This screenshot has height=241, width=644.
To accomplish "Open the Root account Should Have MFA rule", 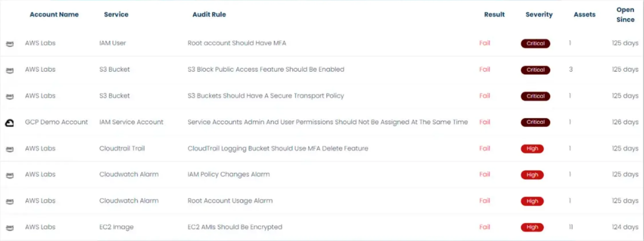I will coord(237,43).
